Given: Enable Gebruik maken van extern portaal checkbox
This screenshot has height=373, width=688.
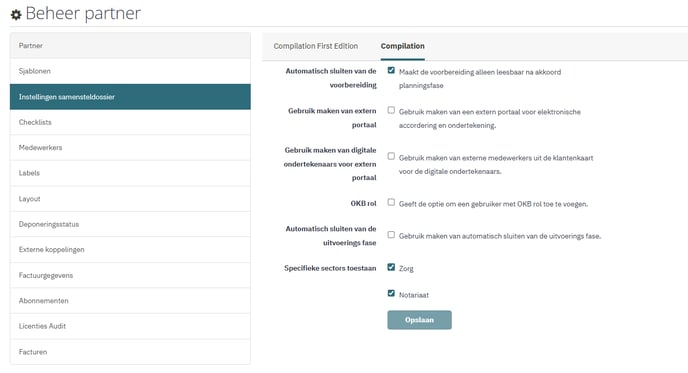Looking at the screenshot, I should (x=391, y=110).
